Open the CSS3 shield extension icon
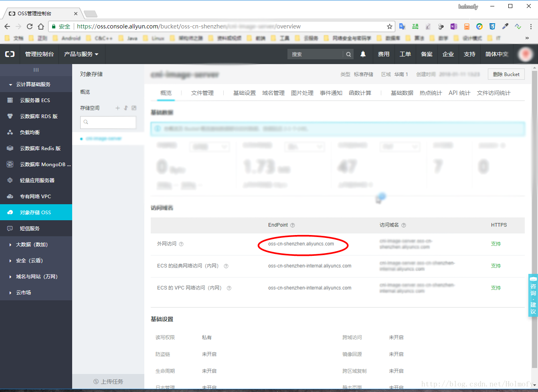 [492, 26]
